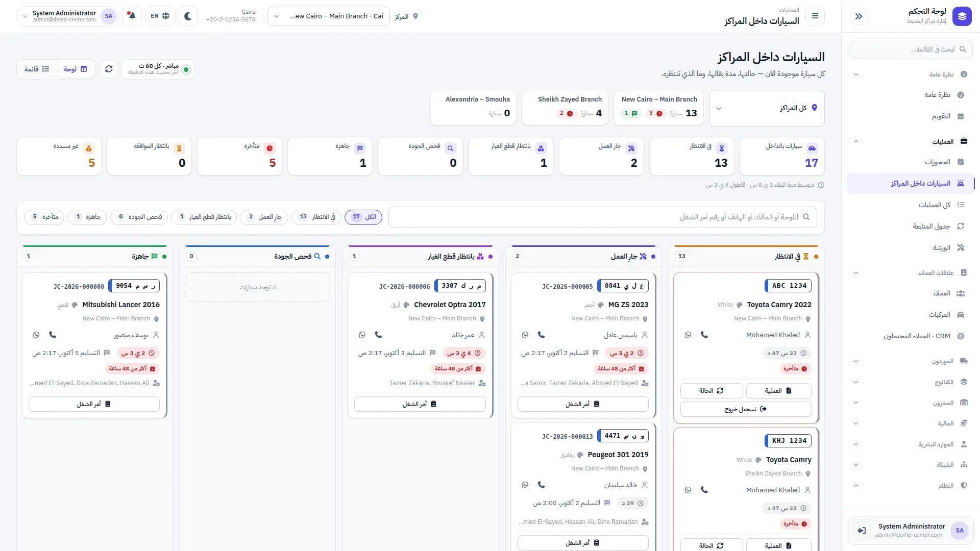Open WhatsApp for MG ZS 2023 owner

click(x=525, y=335)
